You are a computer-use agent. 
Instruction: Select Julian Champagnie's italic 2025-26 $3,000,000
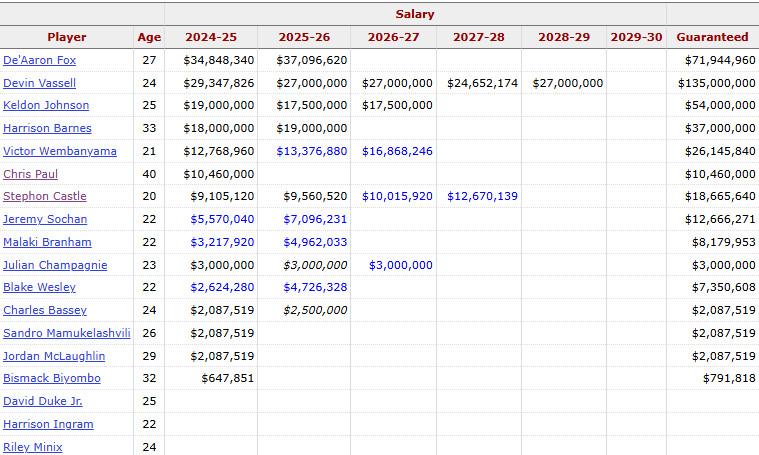[x=315, y=265]
